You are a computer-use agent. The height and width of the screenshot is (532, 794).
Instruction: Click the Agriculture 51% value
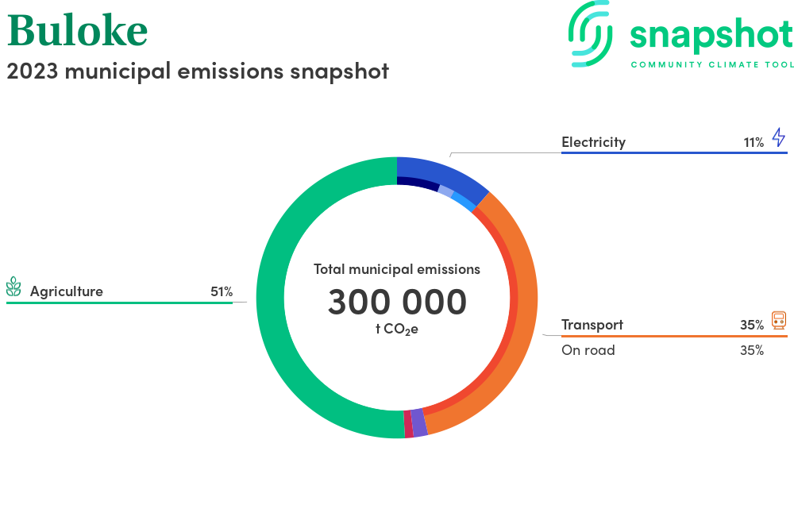(222, 291)
